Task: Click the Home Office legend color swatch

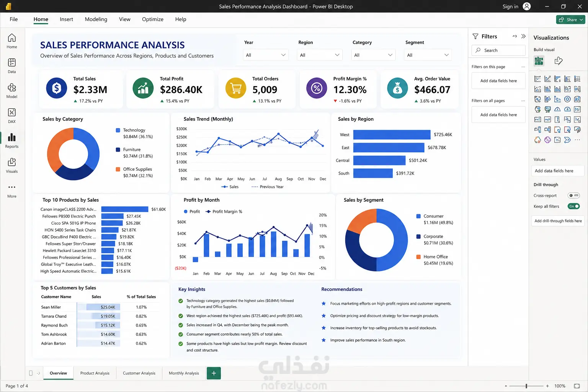Action: (418, 257)
